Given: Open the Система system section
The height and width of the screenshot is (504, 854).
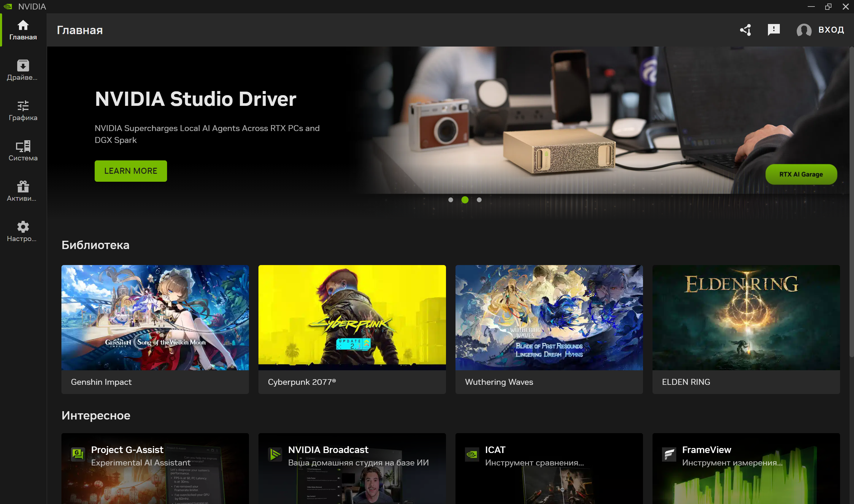Looking at the screenshot, I should (23, 151).
